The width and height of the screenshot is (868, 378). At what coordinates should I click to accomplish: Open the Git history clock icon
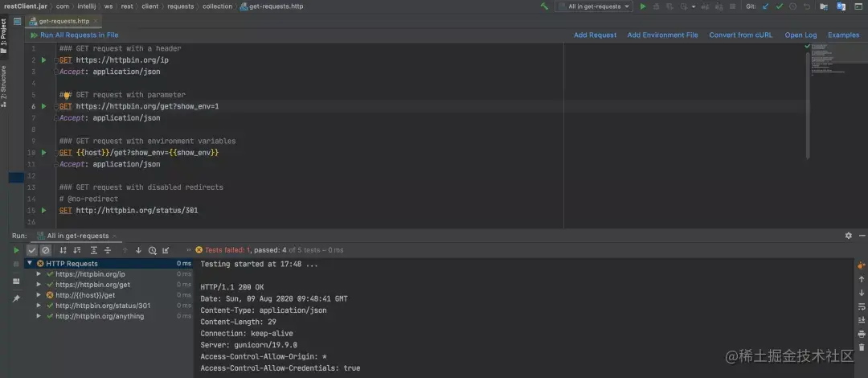point(792,6)
